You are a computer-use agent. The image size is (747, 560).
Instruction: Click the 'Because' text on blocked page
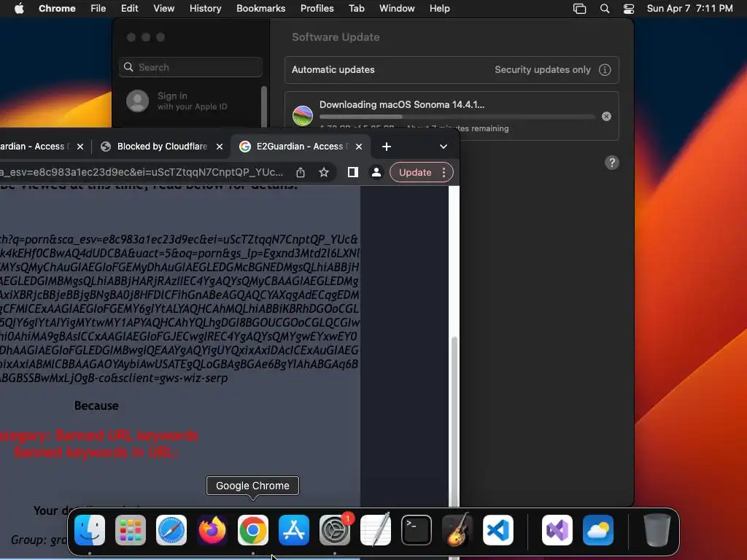[96, 405]
